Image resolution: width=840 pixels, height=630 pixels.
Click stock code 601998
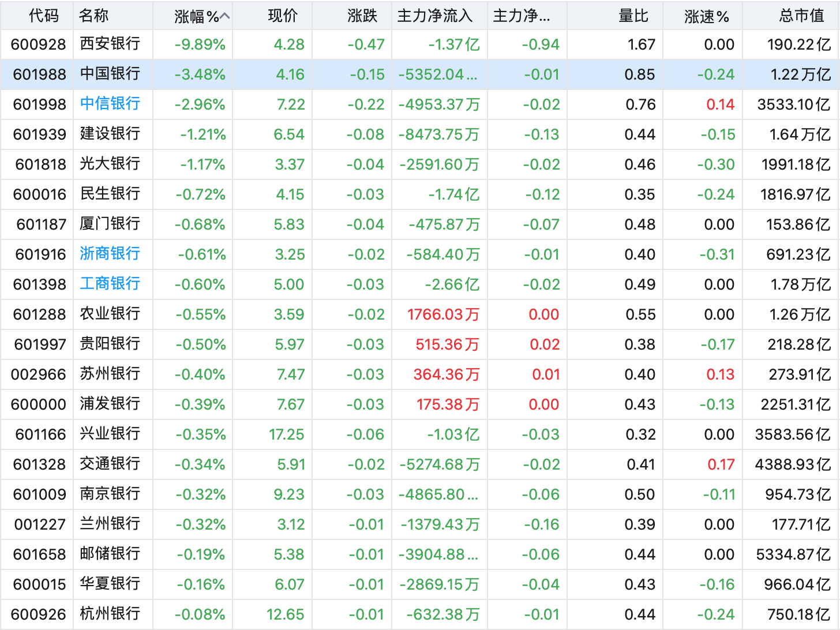coord(40,104)
